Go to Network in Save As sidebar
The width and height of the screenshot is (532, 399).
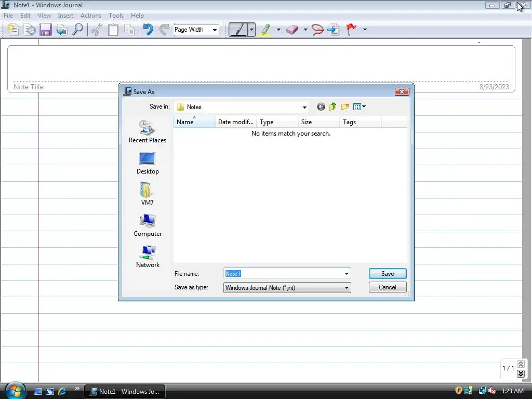[147, 257]
